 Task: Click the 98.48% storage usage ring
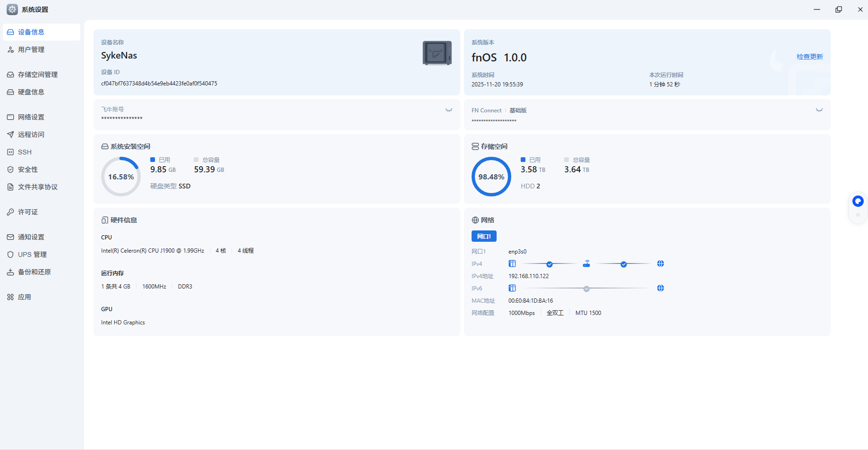pos(491,177)
